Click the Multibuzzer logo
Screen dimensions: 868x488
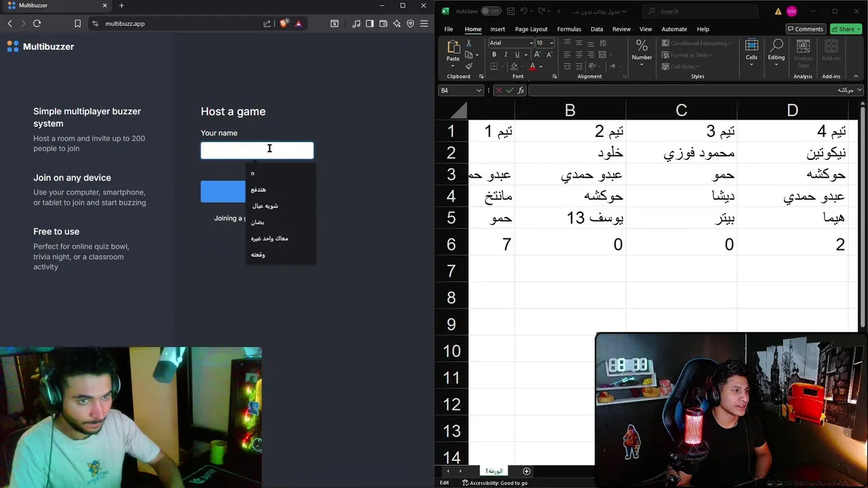(41, 47)
